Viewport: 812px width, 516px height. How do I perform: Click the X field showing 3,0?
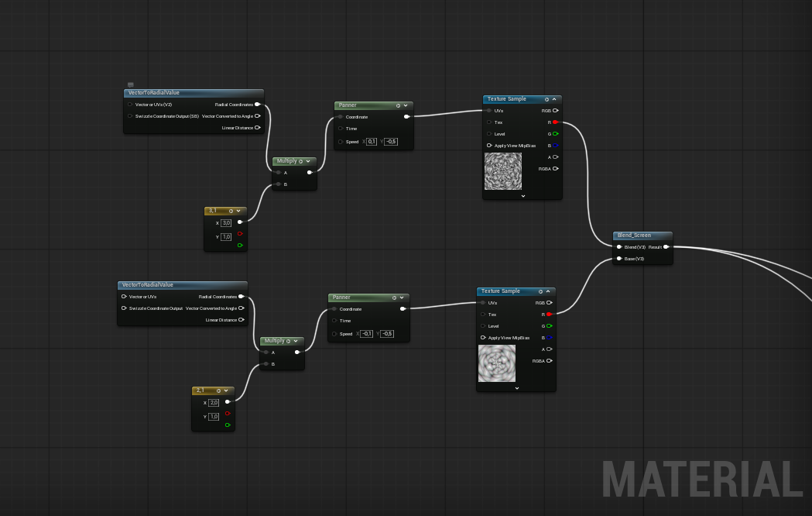226,223
